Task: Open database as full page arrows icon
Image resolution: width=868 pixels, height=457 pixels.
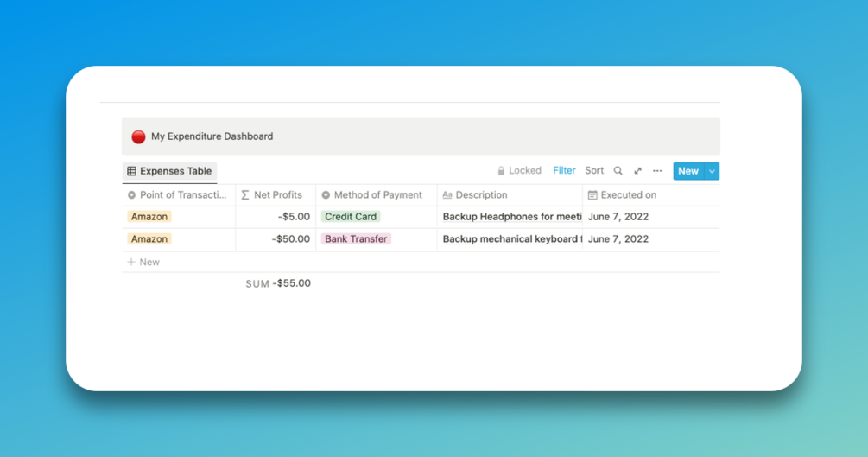Action: (637, 171)
